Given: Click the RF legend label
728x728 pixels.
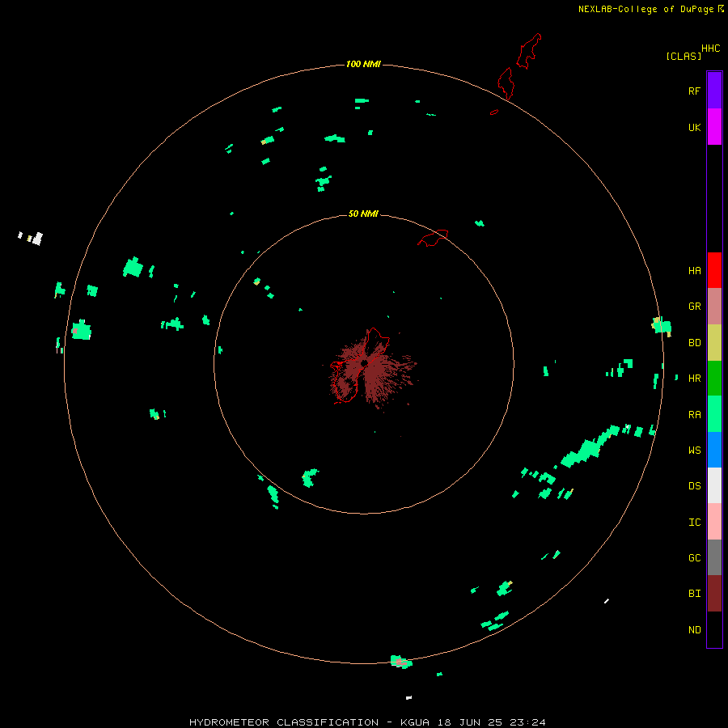Looking at the screenshot, I should click(x=694, y=91).
